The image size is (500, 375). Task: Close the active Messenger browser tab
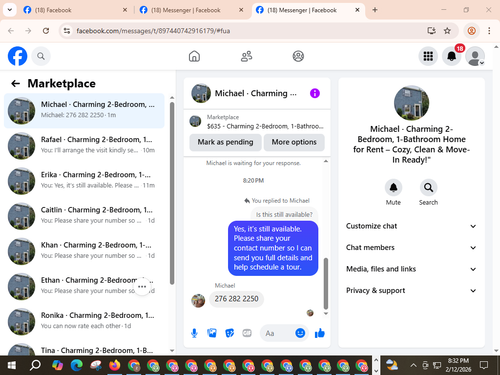coord(357,10)
